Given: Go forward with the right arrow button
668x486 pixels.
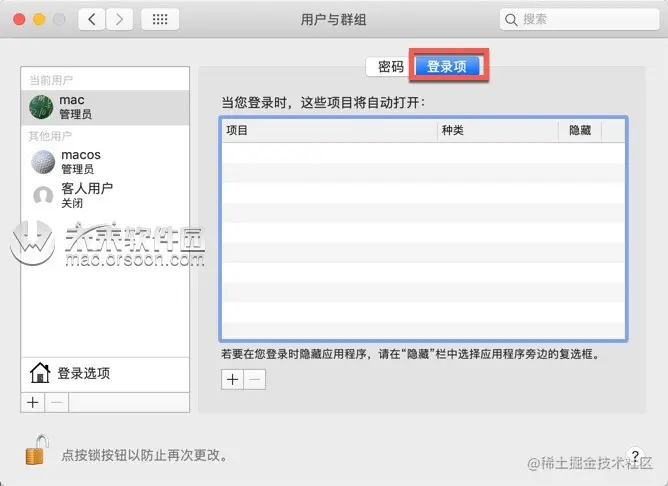Looking at the screenshot, I should point(119,19).
